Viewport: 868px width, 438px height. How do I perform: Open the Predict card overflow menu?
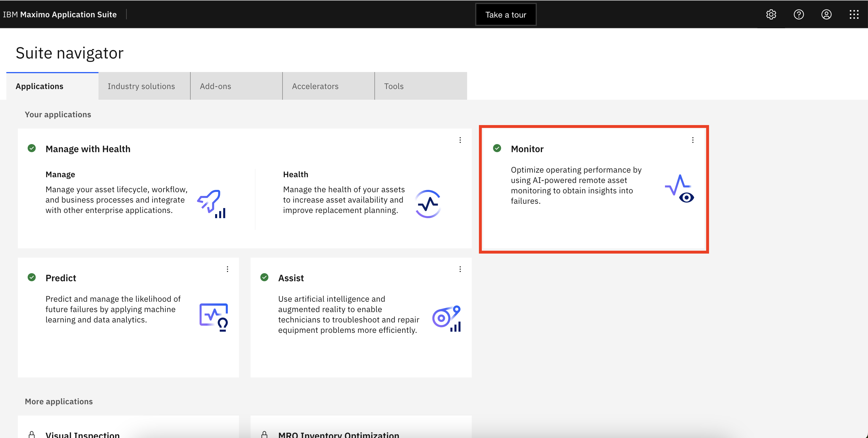pyautogui.click(x=228, y=269)
